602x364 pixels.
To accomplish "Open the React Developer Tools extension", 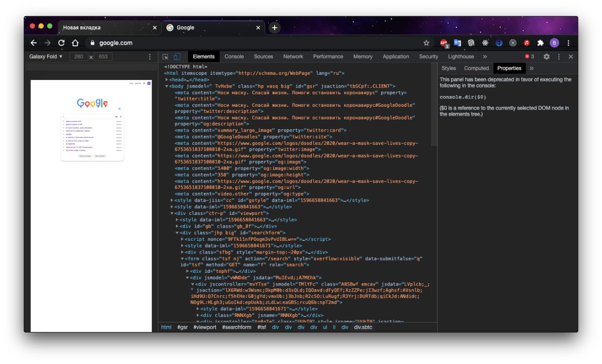I will pyautogui.click(x=485, y=43).
